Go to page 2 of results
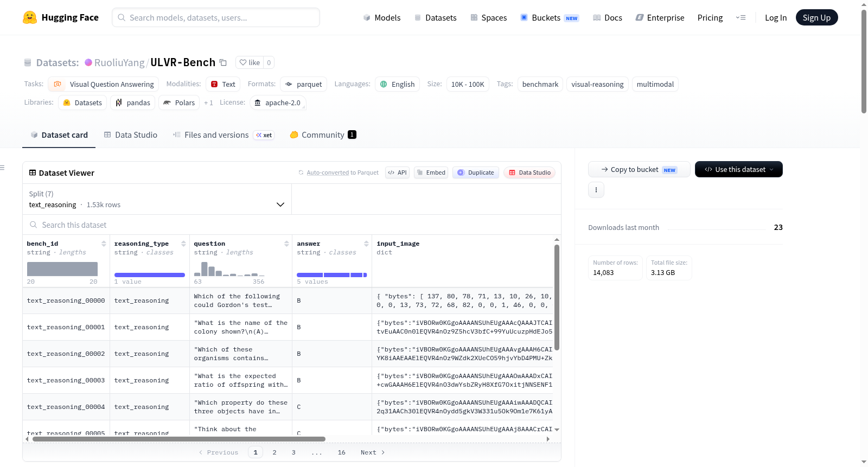 pos(275,452)
